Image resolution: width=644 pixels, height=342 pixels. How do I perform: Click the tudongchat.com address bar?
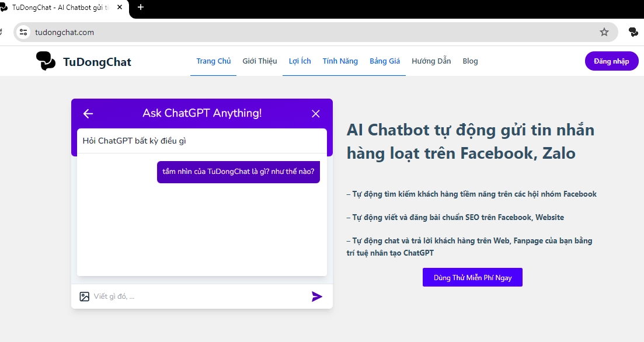(315, 32)
